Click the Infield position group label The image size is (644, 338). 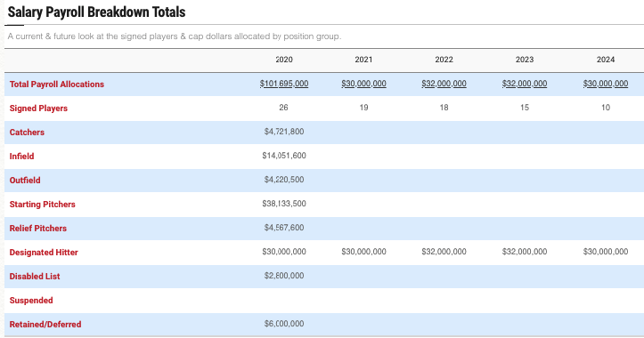[x=21, y=157]
